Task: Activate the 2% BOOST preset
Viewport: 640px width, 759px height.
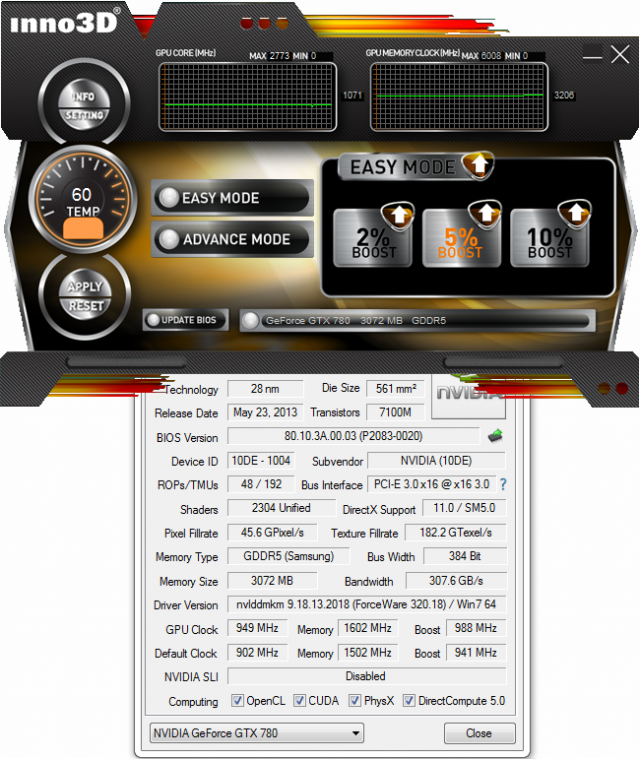Action: pos(373,238)
